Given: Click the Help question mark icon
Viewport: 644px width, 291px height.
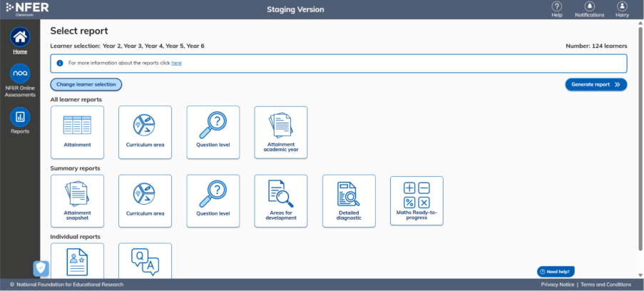Looking at the screenshot, I should click(556, 6).
